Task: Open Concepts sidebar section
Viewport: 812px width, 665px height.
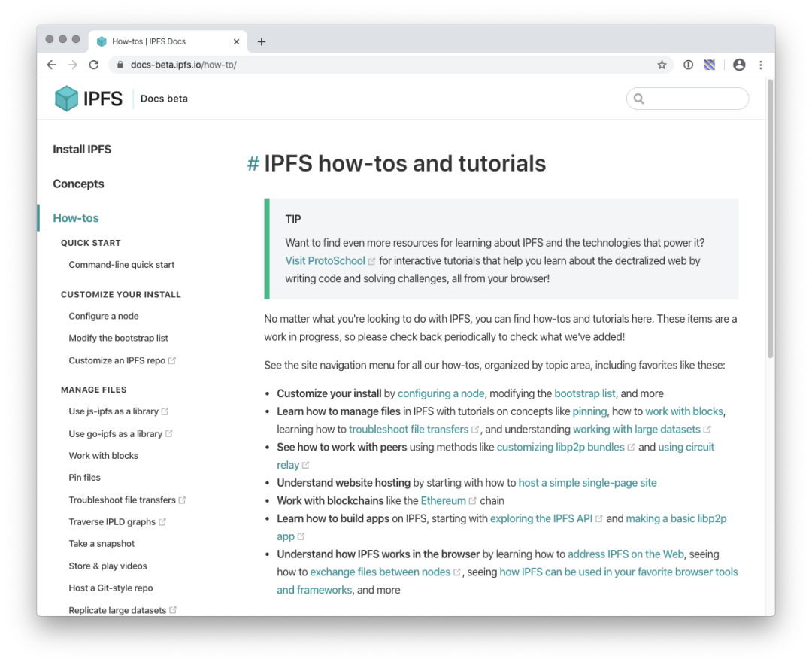Action: 78,184
